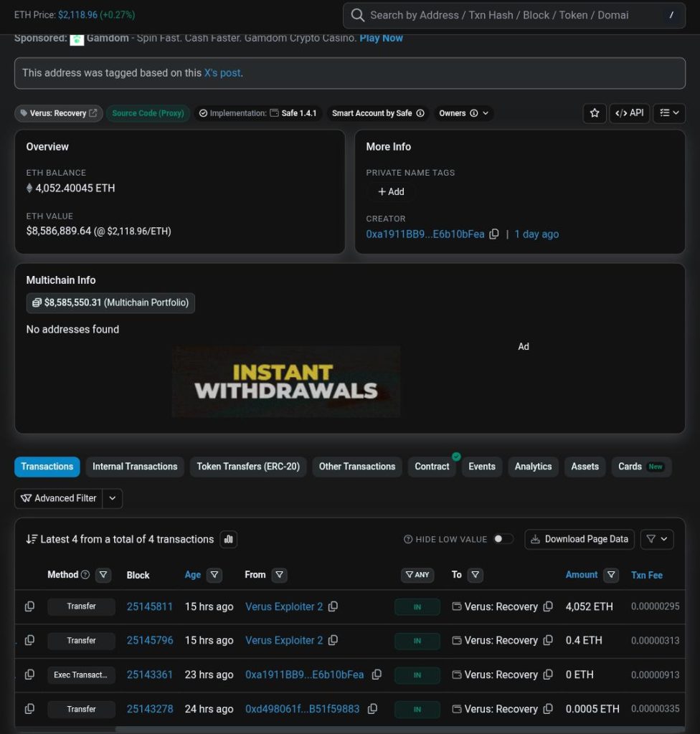Open the Analytics tab

click(x=533, y=467)
